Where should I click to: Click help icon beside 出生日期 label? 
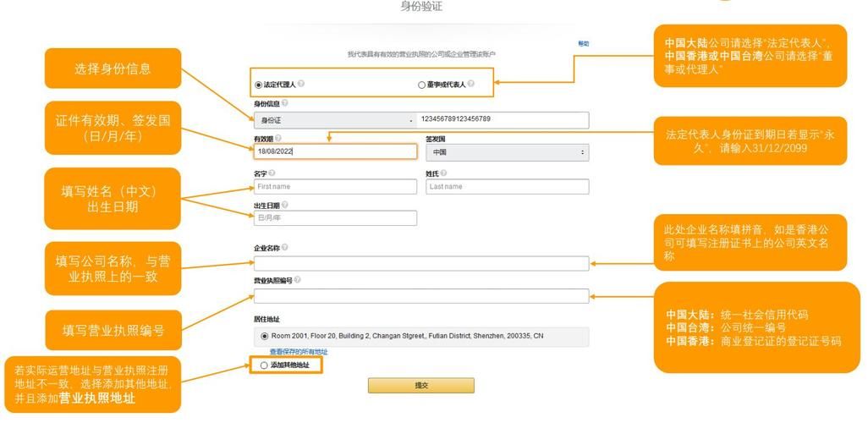[x=284, y=205]
